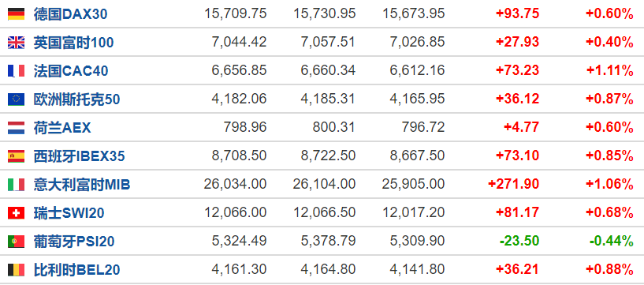Click the French flag icon

click(16, 71)
